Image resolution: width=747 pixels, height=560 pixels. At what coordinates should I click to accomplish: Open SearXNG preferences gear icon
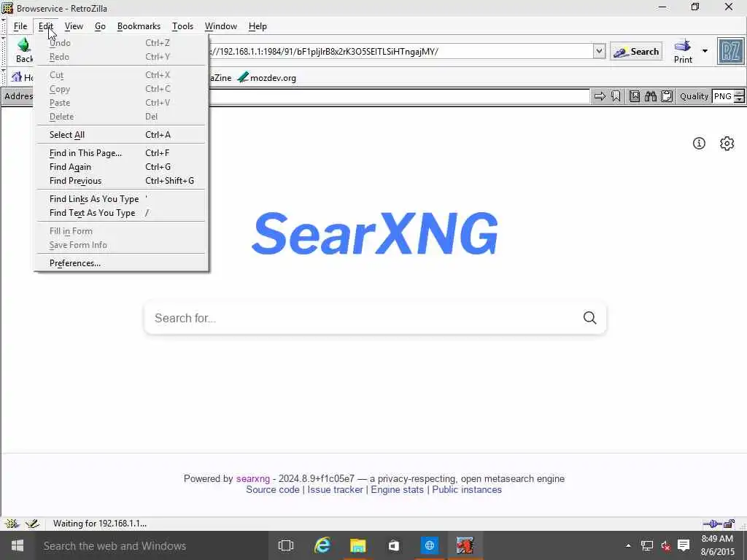point(727,144)
